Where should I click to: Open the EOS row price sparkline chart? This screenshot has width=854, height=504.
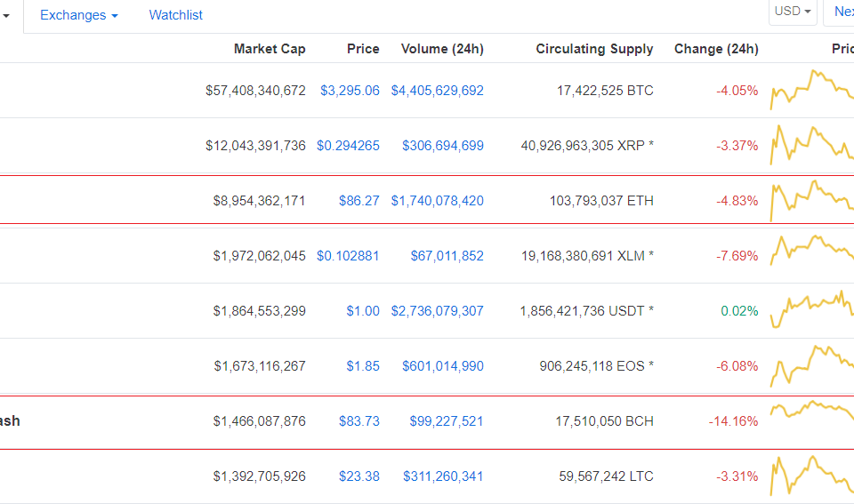(812, 365)
